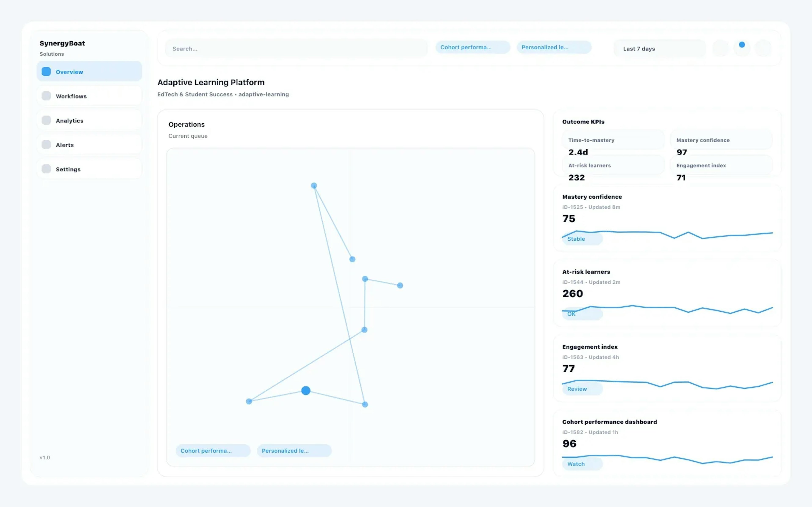Click the adaptive-learning breadcrumb label
Image resolution: width=812 pixels, height=507 pixels.
[x=264, y=94]
